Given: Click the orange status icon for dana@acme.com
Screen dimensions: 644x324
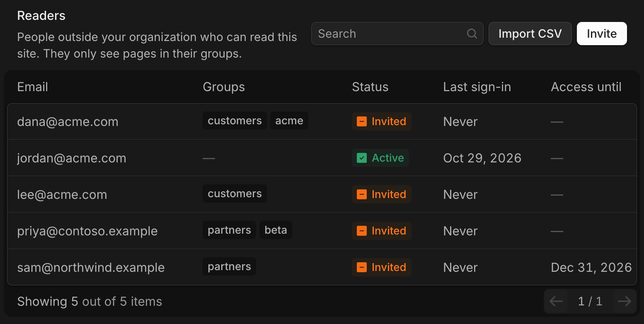Looking at the screenshot, I should pos(362,121).
